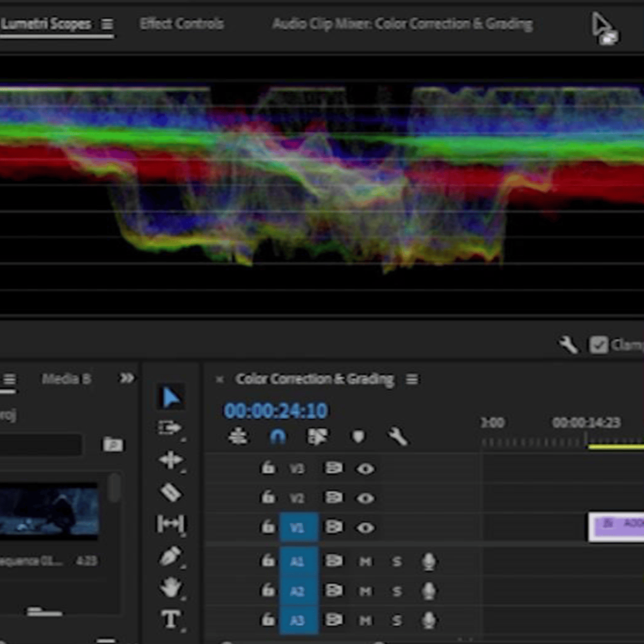Viewport: 644px width, 644px height.
Task: Select the Ripple Edit tool
Action: (170, 460)
